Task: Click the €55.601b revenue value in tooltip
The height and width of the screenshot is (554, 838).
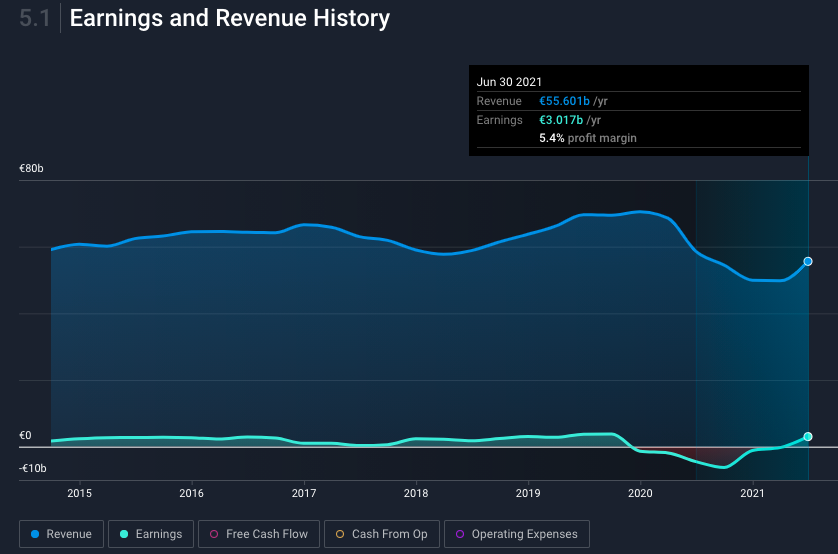Action: [x=564, y=101]
